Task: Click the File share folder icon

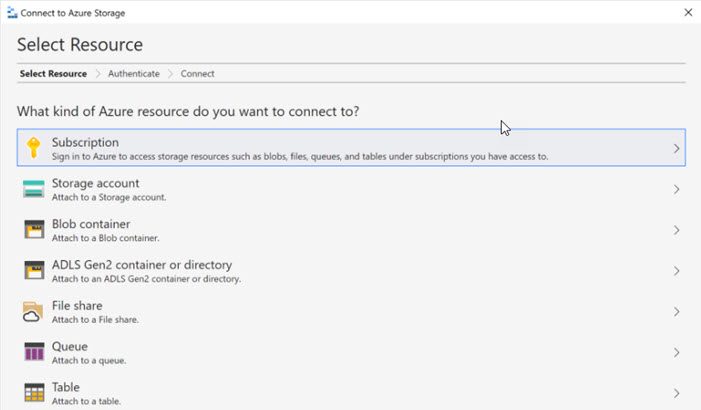Action: click(x=34, y=312)
